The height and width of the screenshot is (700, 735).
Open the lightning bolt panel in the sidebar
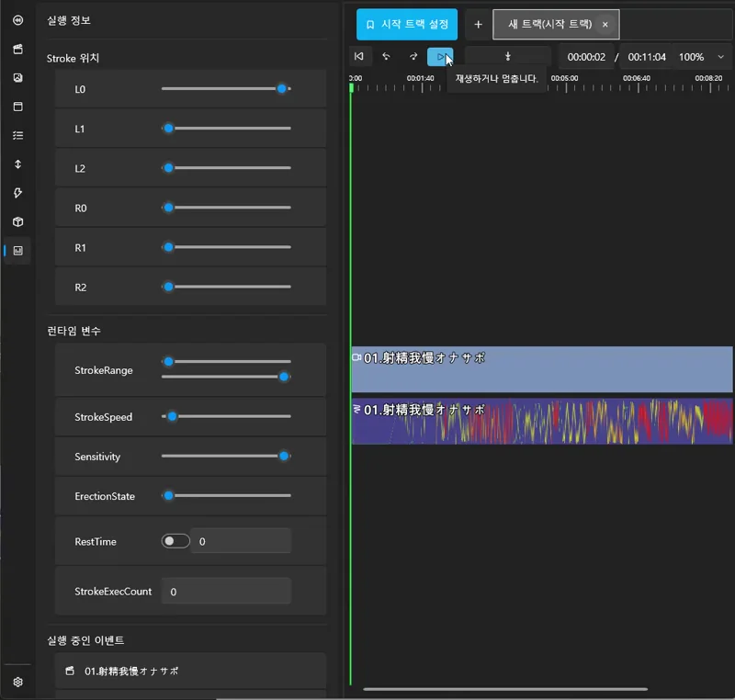click(x=17, y=193)
